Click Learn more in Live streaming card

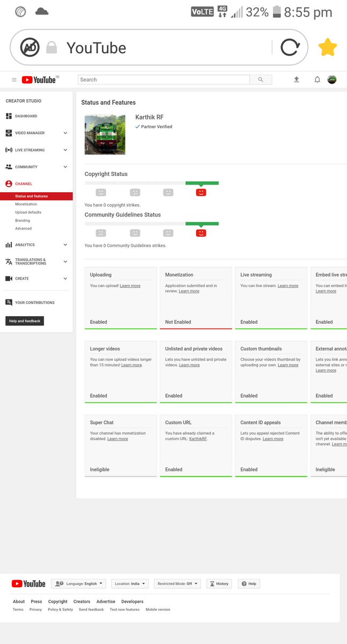288,286
